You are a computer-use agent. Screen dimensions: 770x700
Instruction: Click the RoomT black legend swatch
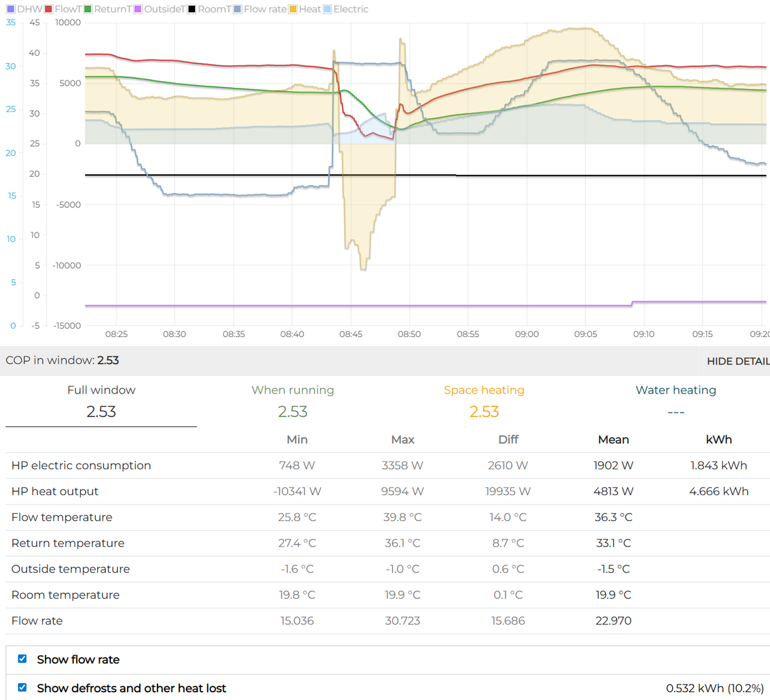(192, 9)
